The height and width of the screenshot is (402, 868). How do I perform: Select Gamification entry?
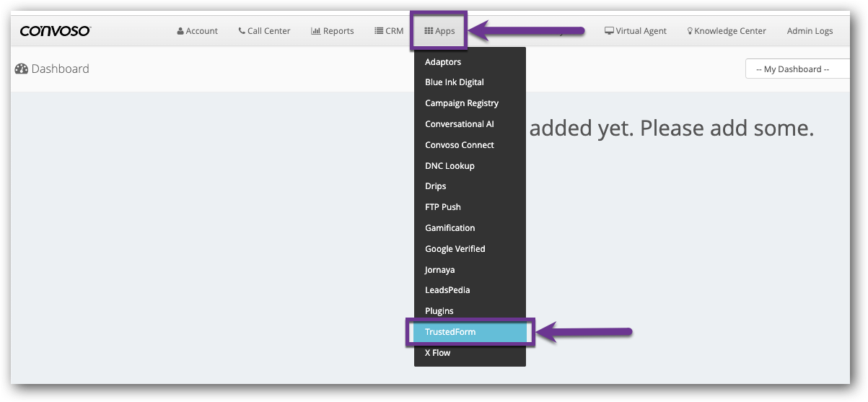click(x=470, y=228)
